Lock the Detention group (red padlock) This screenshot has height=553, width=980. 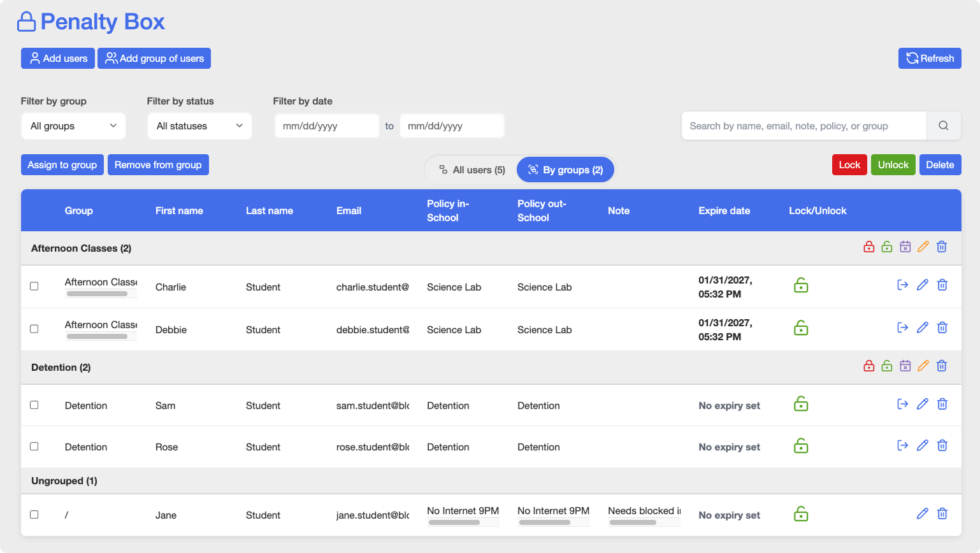(868, 366)
